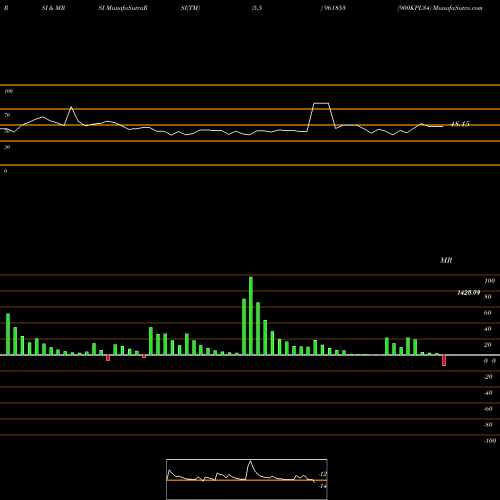This screenshot has width=500, height=500.
Task: Click the RSI current value label 48.15
Action: coord(460,124)
